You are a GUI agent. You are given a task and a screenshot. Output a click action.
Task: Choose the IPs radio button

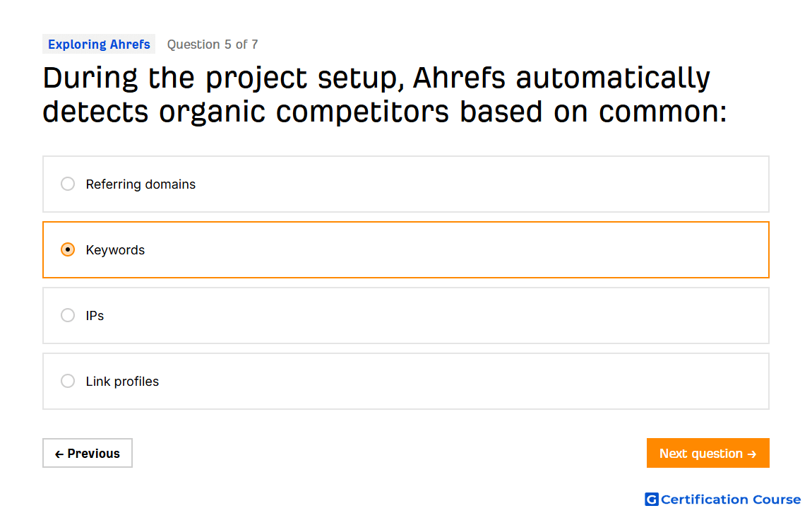(x=68, y=316)
